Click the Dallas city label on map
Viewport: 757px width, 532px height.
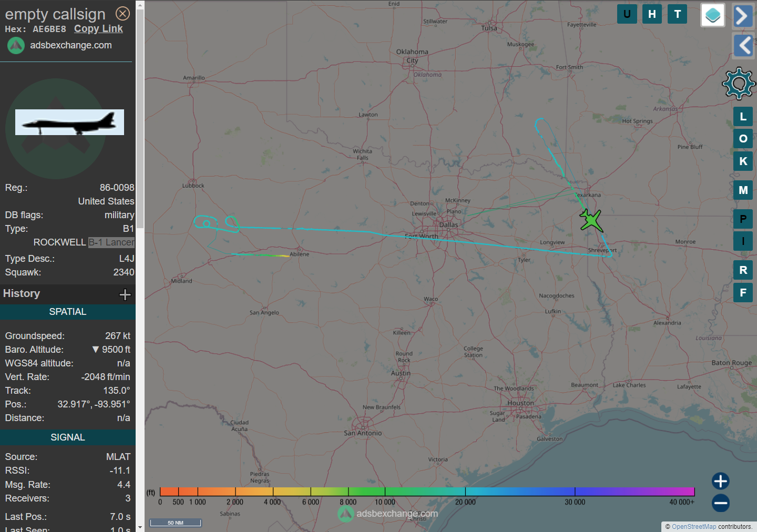point(448,225)
